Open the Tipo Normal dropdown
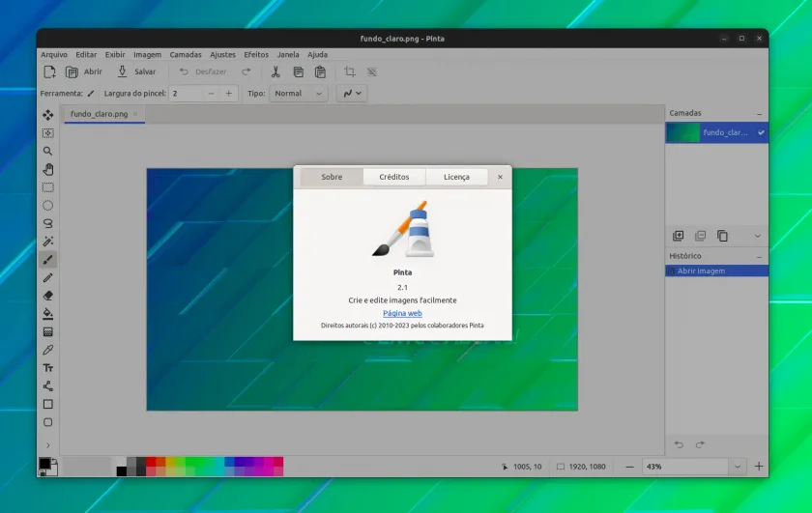The width and height of the screenshot is (812, 513). (299, 93)
